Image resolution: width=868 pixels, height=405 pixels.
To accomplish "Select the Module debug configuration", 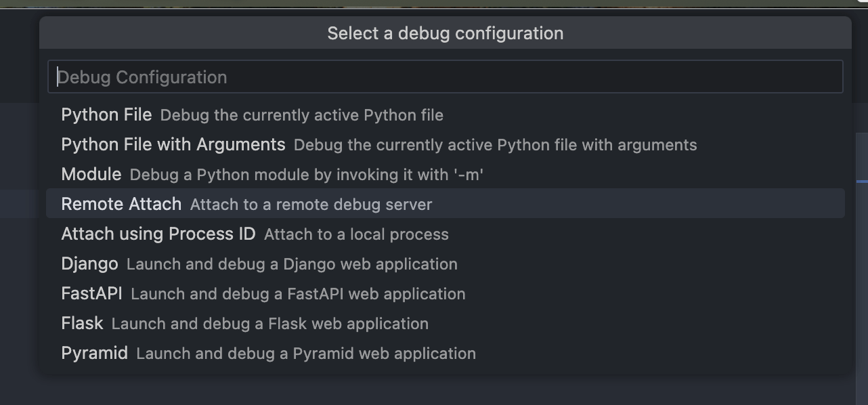I will coord(91,175).
